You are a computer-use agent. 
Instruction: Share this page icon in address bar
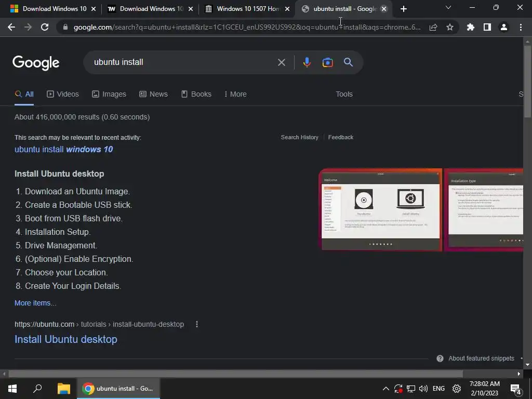point(433,27)
